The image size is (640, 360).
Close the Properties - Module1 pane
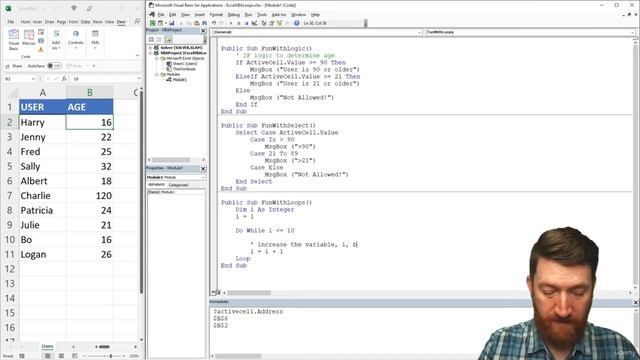(x=203, y=169)
